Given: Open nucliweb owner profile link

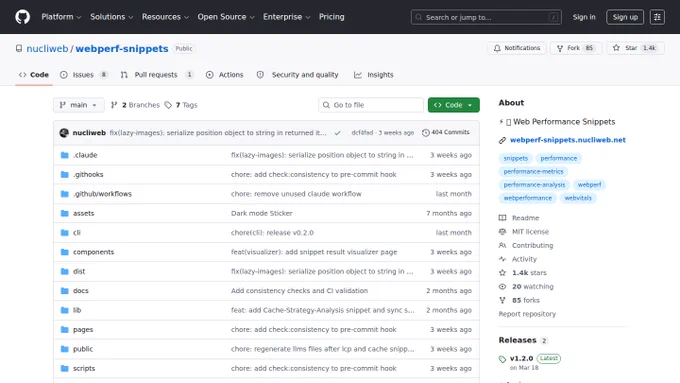Looking at the screenshot, I should coord(47,49).
